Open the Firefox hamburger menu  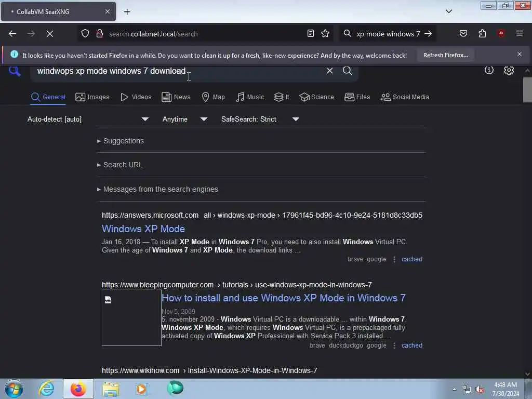point(520,33)
